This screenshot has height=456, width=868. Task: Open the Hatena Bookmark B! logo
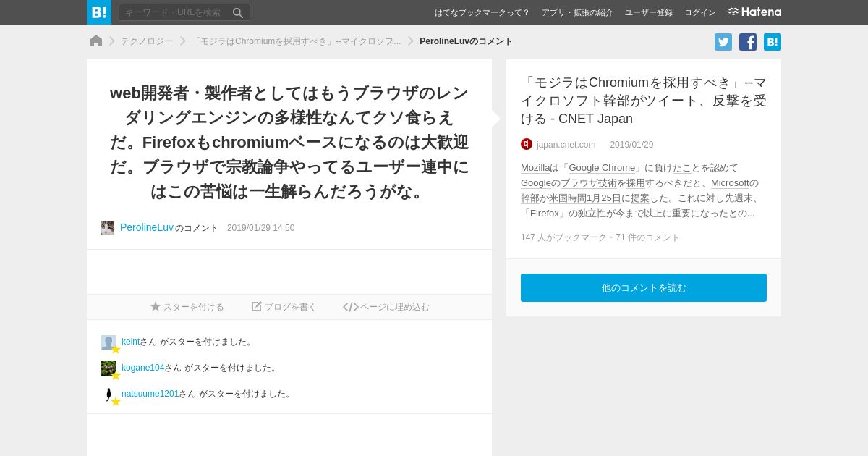99,12
